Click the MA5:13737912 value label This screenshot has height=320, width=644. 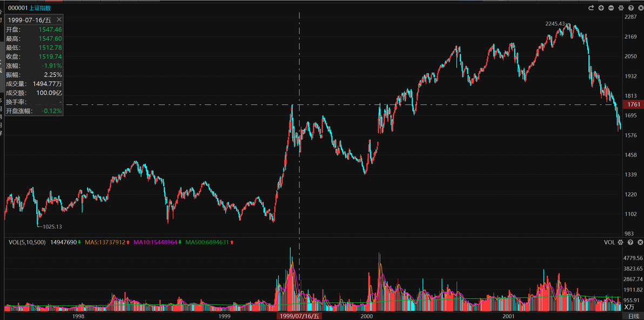click(105, 242)
